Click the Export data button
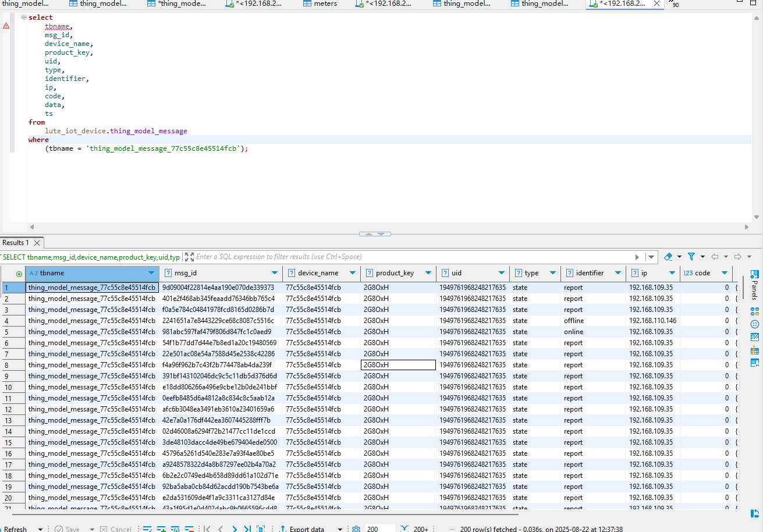 tap(306, 529)
